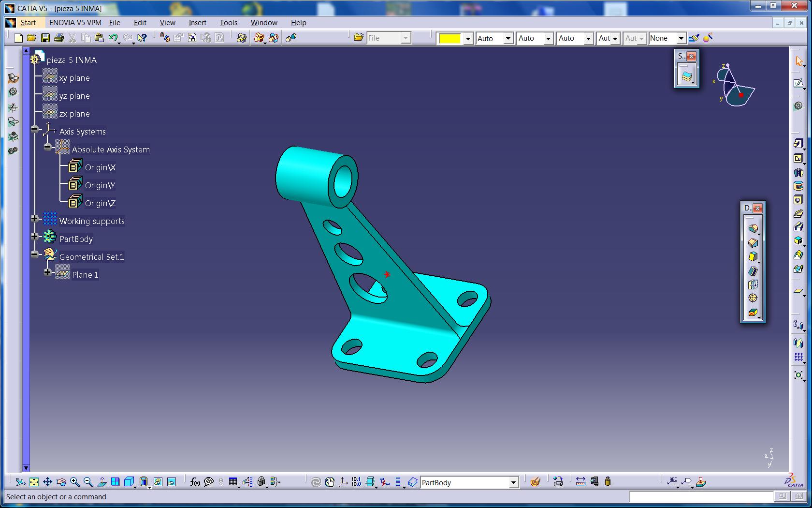The image size is (812, 508).
Task: Select the Rib tool in the right toolbar
Action: click(x=798, y=213)
